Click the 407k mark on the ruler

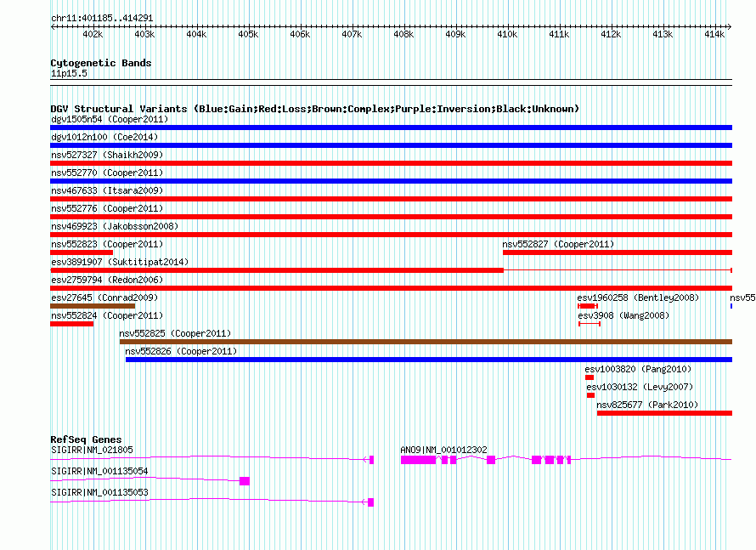352,34
